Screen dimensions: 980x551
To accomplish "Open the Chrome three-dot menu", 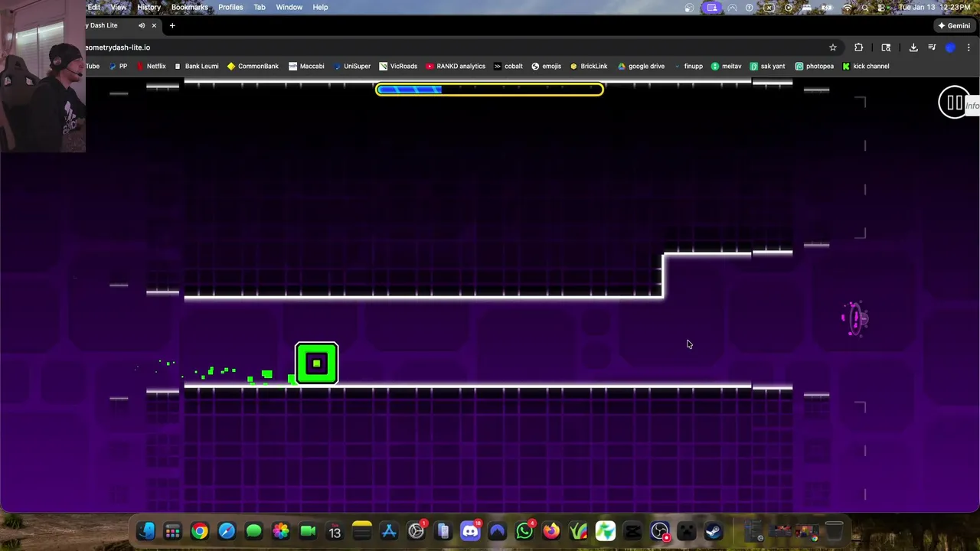I will (x=969, y=47).
